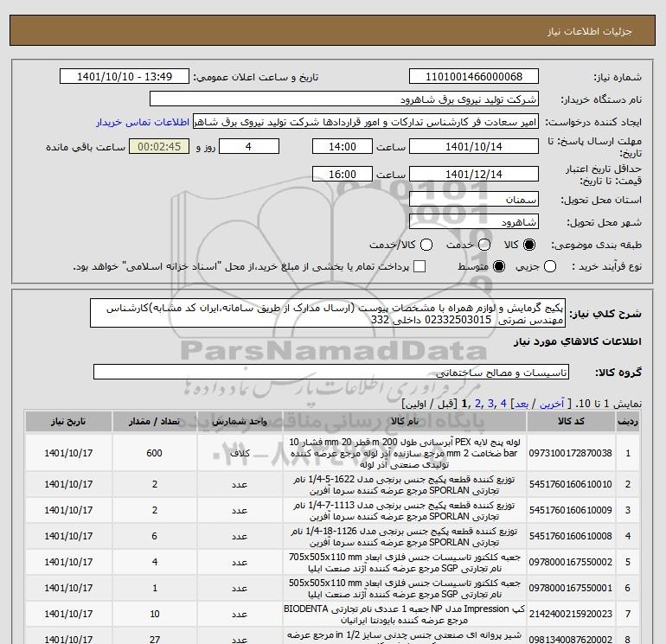Click item code 0978000167550002
The image size is (666, 644).
[571, 562]
